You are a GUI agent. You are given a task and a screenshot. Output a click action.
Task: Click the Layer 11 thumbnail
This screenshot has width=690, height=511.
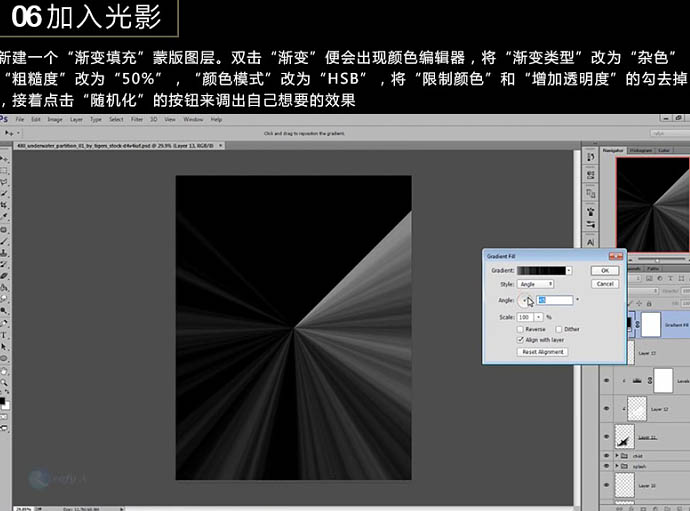click(623, 437)
